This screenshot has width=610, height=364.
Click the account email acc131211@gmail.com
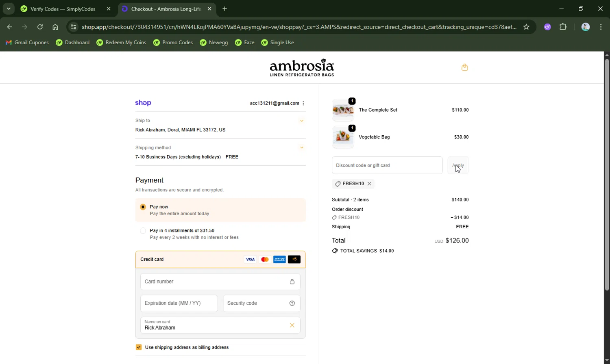(x=274, y=103)
